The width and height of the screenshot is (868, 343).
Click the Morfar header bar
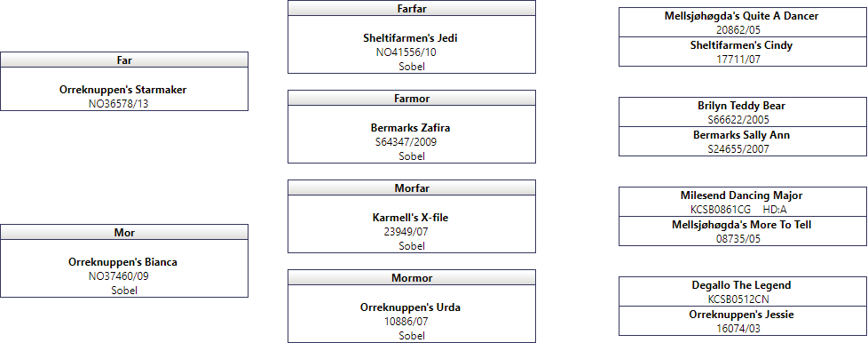[x=412, y=187]
